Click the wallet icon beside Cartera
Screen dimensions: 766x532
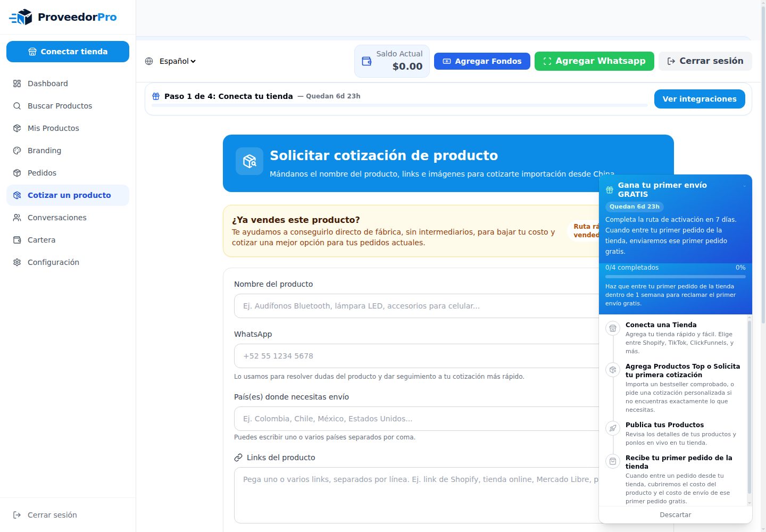[x=17, y=240]
